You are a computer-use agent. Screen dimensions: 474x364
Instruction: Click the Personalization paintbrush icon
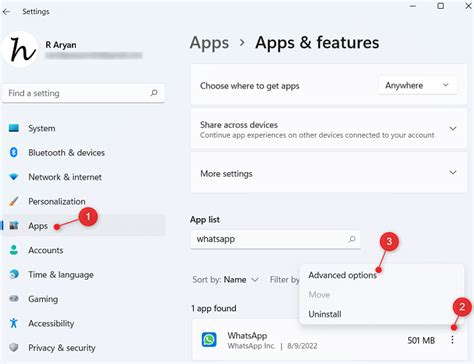click(14, 201)
